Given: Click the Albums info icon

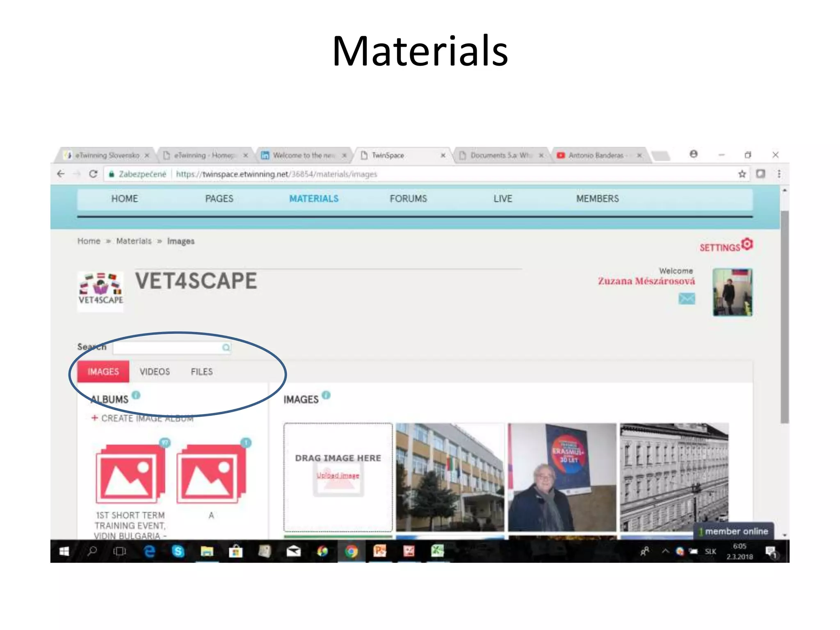Looking at the screenshot, I should [x=136, y=395].
